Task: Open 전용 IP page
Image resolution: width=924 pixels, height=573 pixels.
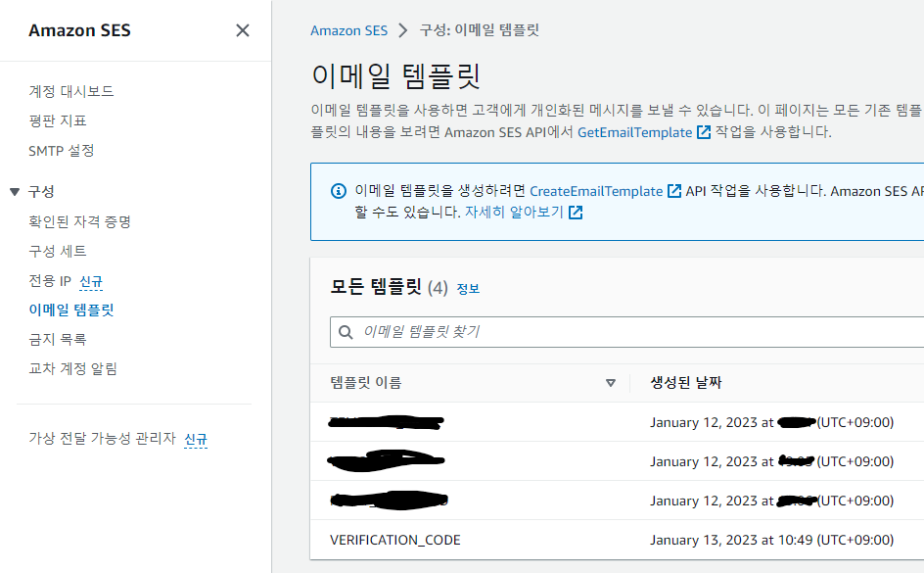Action: pos(50,280)
